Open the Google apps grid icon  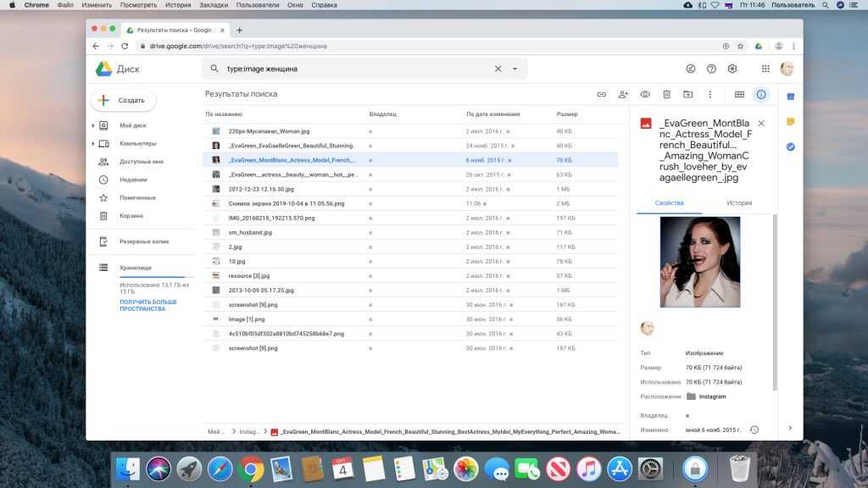765,69
